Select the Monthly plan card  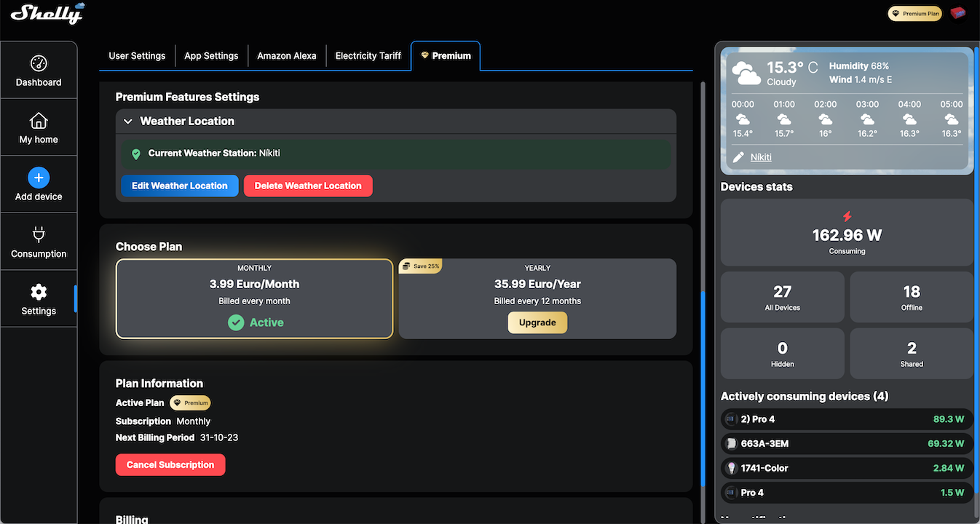254,298
